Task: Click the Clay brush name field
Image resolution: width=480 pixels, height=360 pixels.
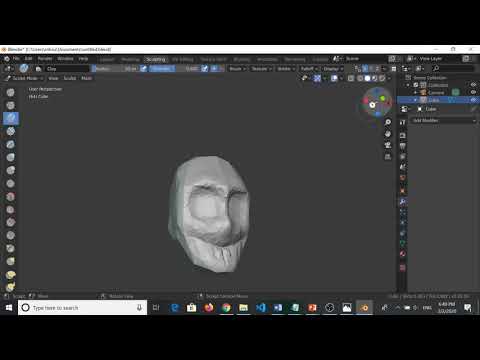Action: coord(67,69)
